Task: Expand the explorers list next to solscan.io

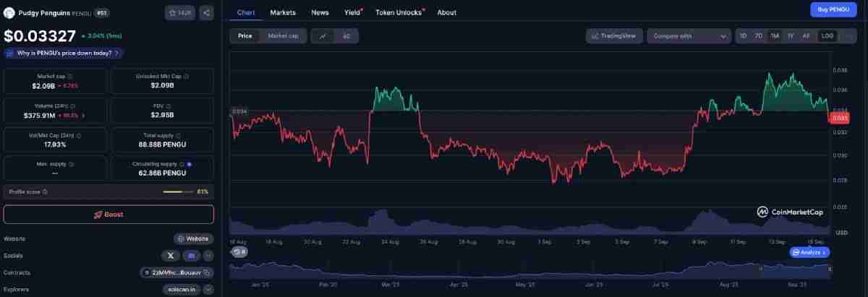Action: 208,290
